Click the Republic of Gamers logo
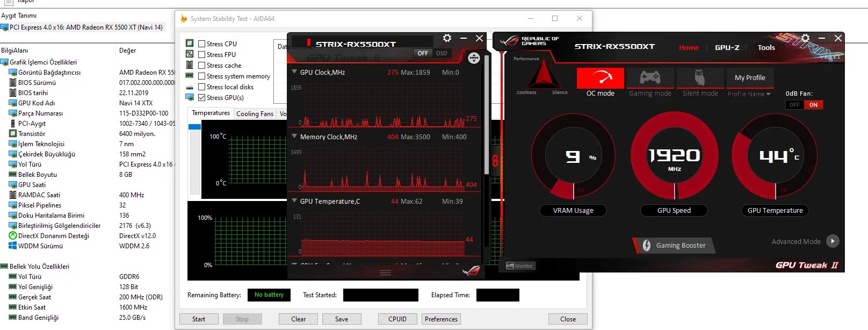This screenshot has width=868, height=330. point(530,41)
